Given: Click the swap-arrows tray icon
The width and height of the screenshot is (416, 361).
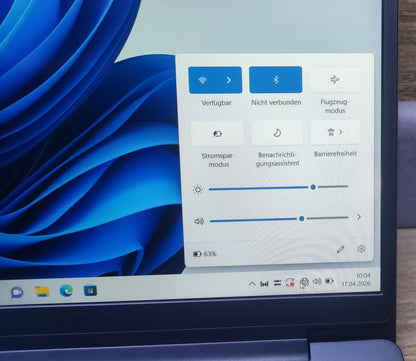Looking at the screenshot, I should click(277, 283).
